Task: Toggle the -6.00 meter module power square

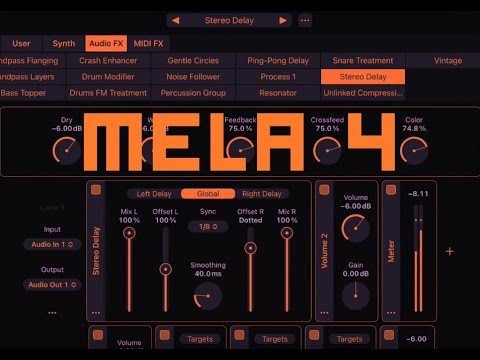Action: click(389, 335)
